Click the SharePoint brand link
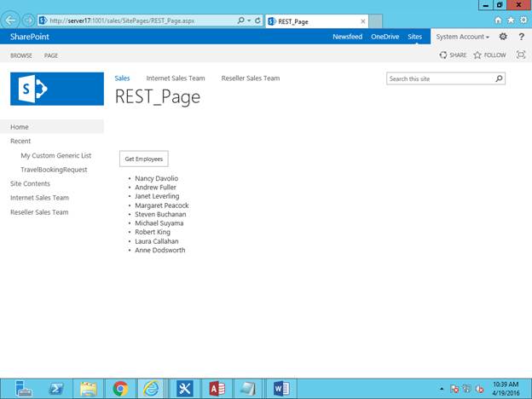Viewport: 532px width, 399px height. (30, 37)
